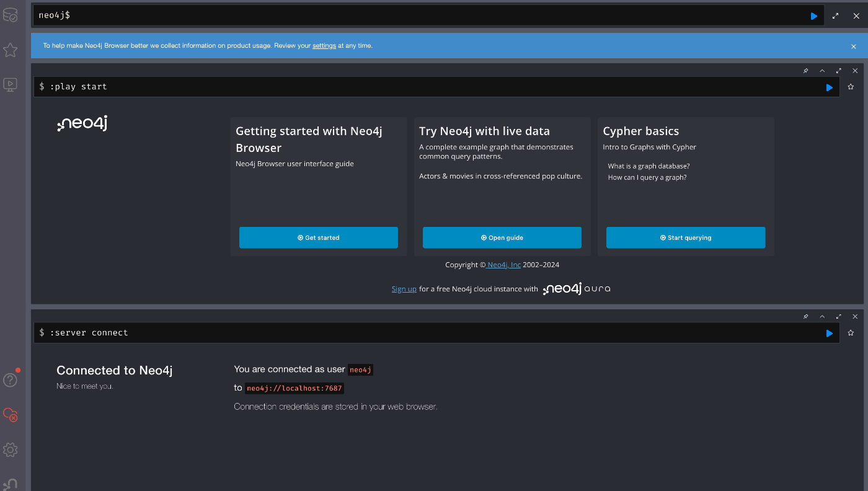Open the Database Information sidebar icon

[10, 15]
